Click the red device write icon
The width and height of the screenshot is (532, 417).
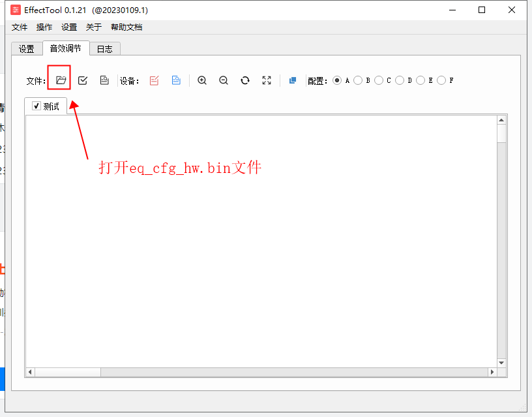[155, 80]
